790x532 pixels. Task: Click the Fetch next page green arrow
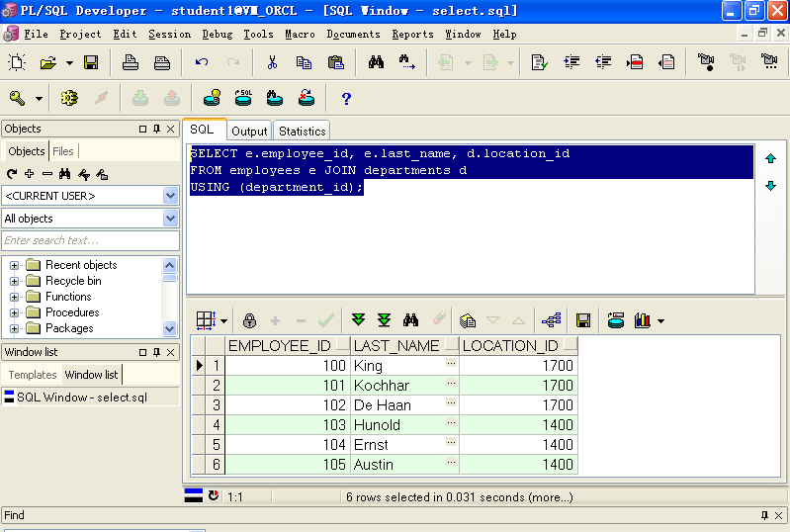click(x=358, y=320)
